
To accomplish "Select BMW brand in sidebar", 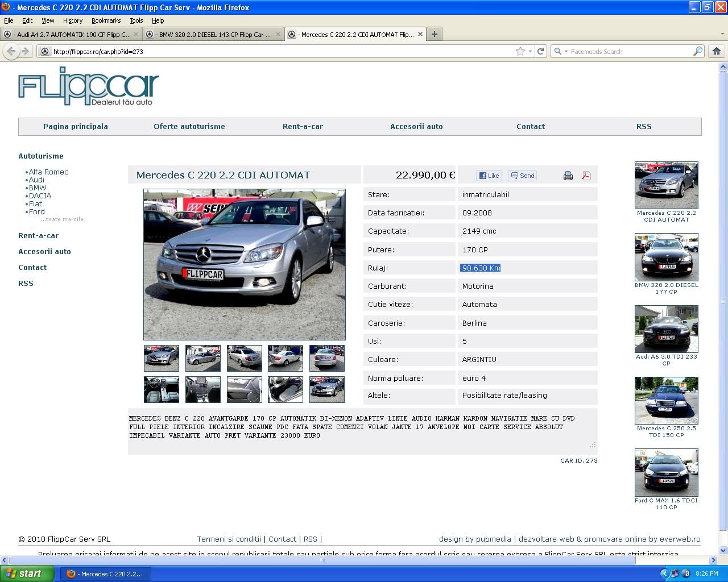I will point(38,188).
